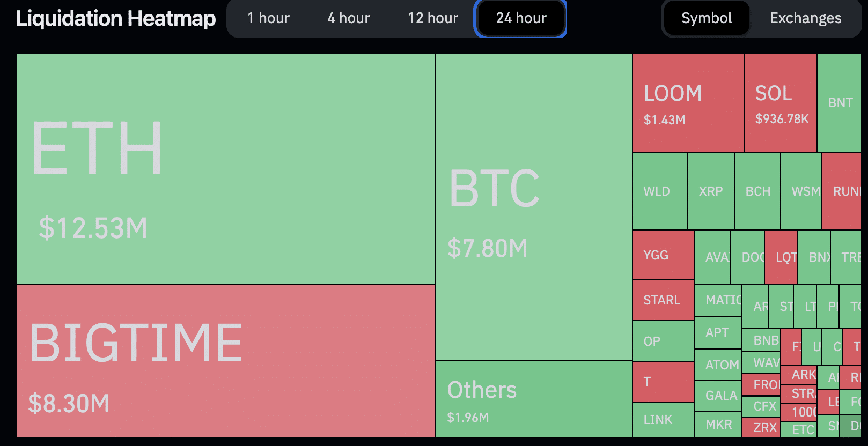Select the 1 hour timeframe tab
Viewport: 868px width, 446px height.
click(x=268, y=18)
